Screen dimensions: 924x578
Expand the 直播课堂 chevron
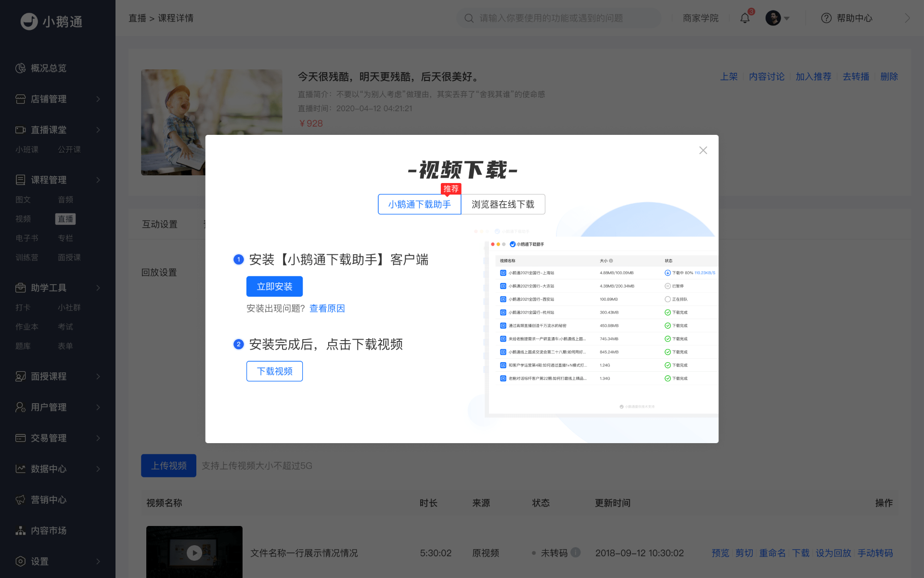coord(98,130)
